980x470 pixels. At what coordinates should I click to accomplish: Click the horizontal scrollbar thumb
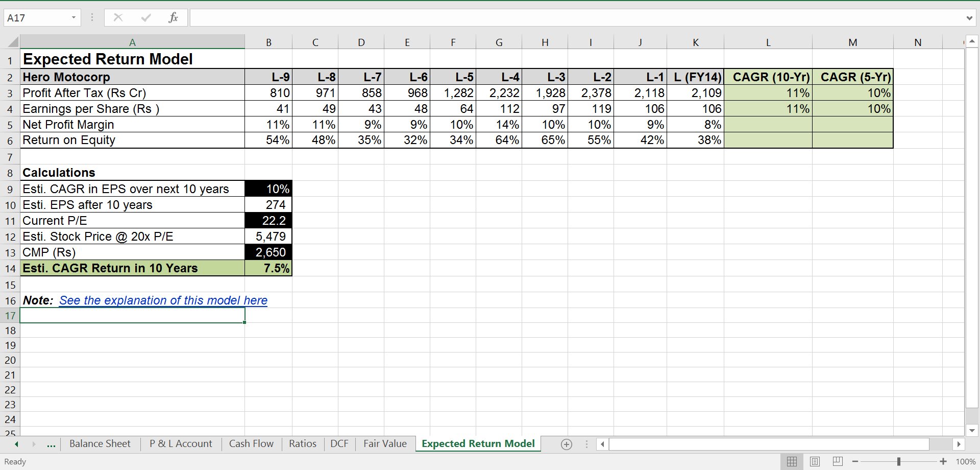(769, 444)
